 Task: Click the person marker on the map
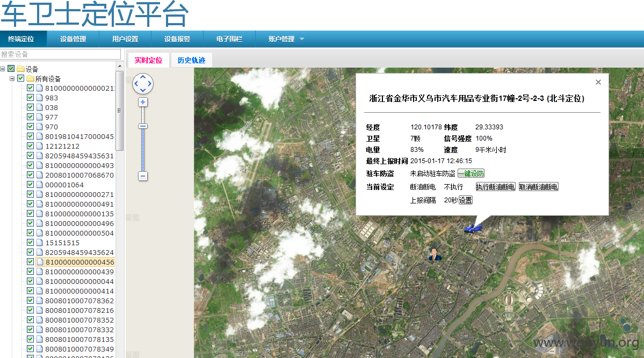(x=435, y=254)
